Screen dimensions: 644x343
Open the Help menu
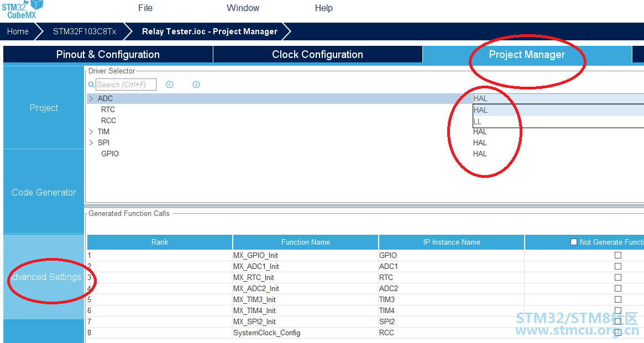[x=323, y=8]
